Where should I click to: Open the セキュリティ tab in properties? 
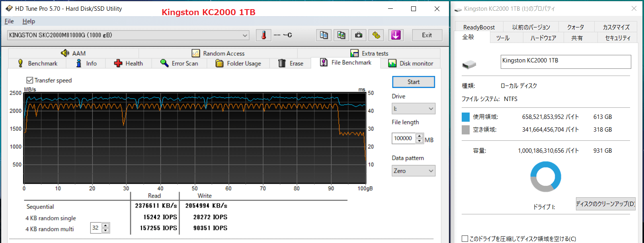pos(618,38)
